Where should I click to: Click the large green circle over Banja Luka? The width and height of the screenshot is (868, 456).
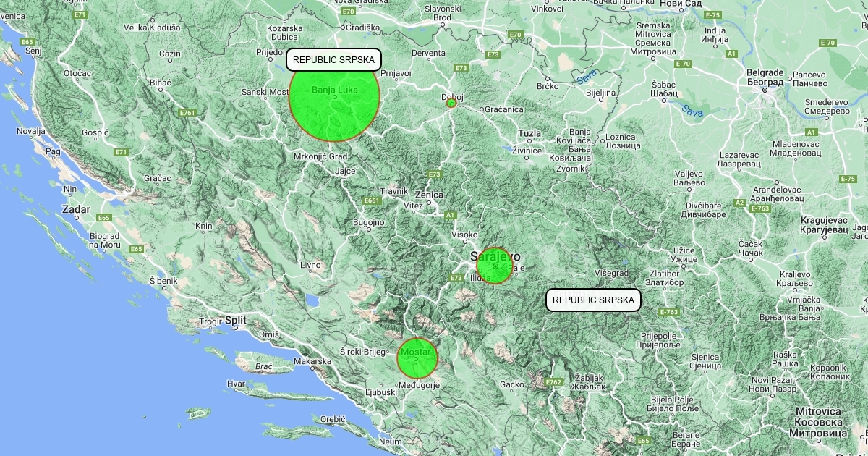[334, 96]
